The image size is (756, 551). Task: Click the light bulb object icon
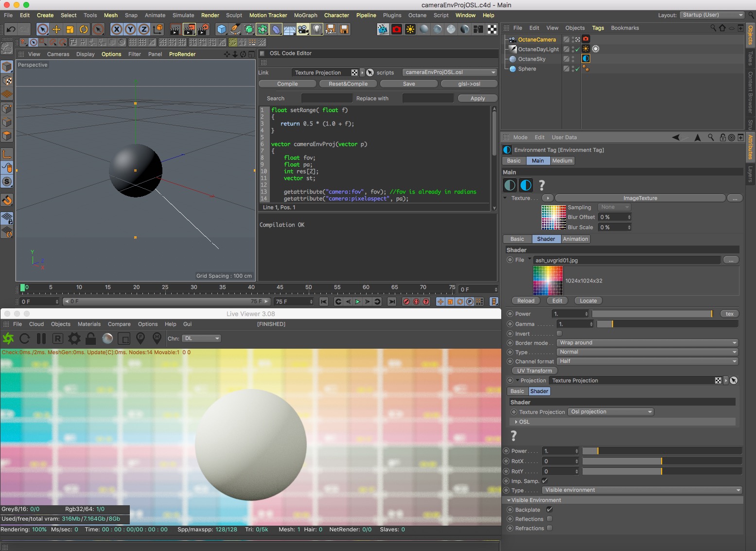pos(317,30)
